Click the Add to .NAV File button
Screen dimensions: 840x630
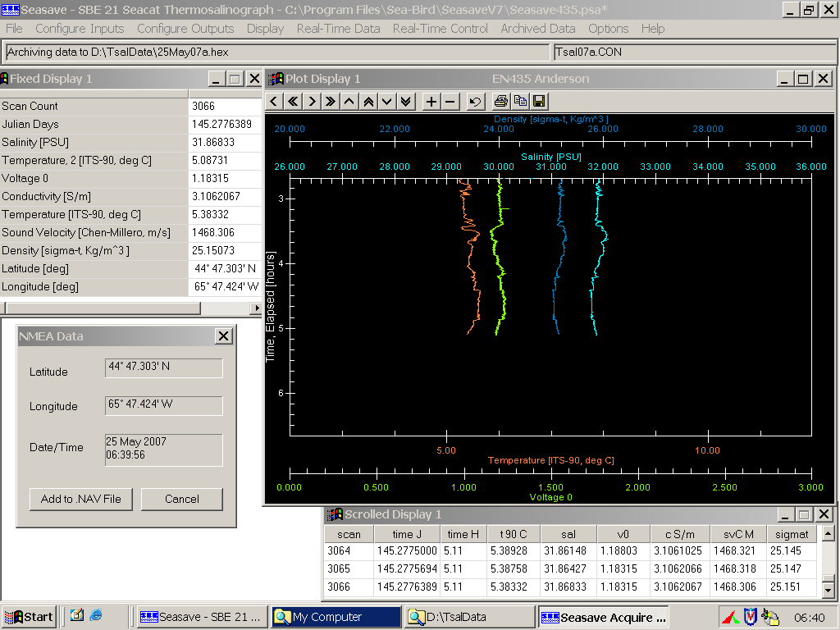click(81, 499)
